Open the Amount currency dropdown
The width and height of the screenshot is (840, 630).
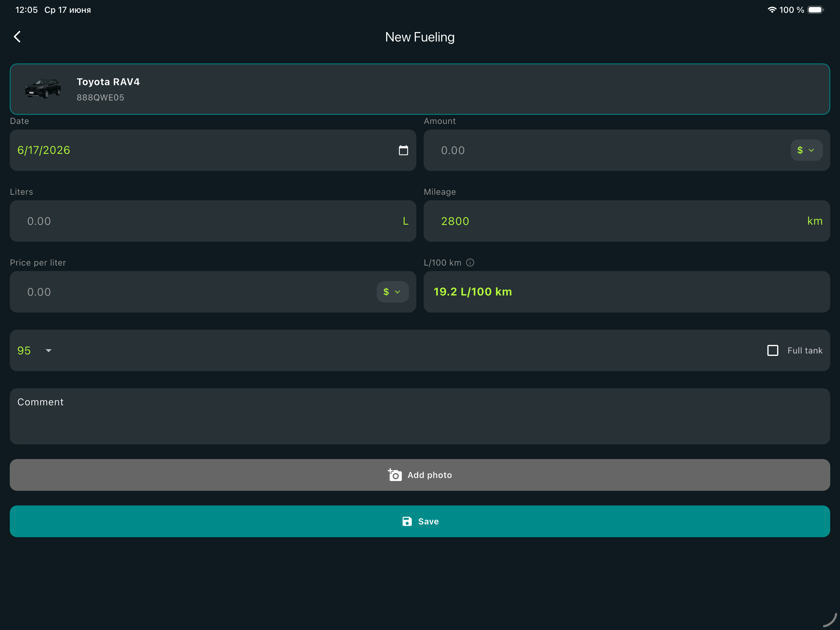[x=806, y=150]
